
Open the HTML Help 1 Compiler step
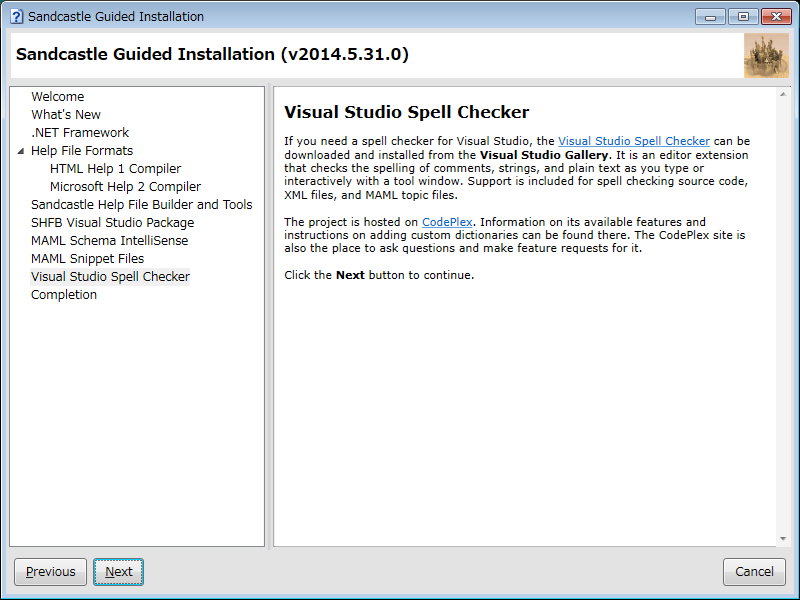click(x=115, y=168)
